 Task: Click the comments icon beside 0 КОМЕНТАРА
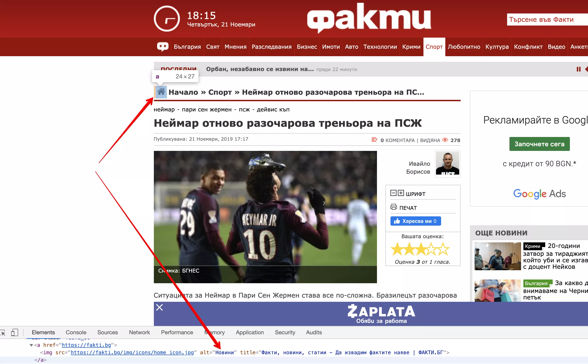[374, 140]
